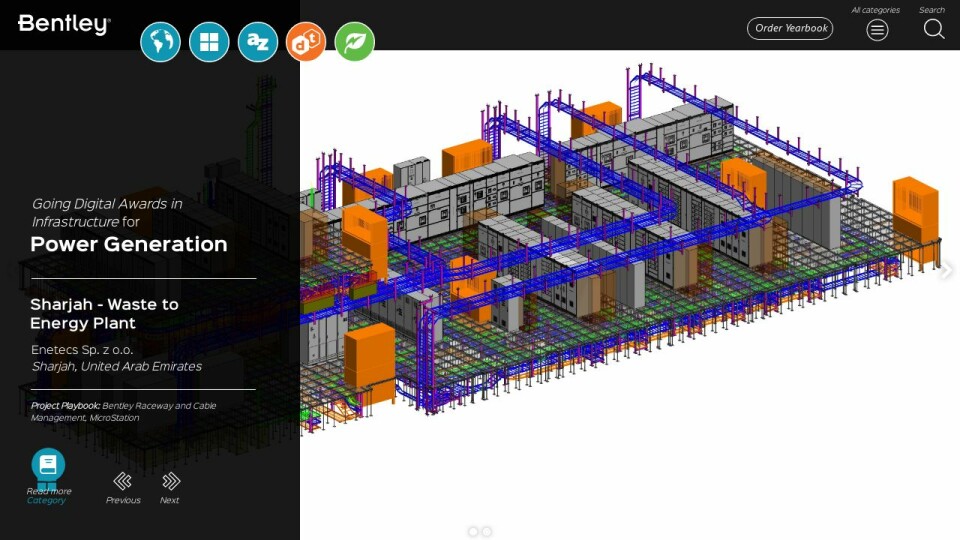Go to the Previous project
960x540 pixels.
click(122, 481)
